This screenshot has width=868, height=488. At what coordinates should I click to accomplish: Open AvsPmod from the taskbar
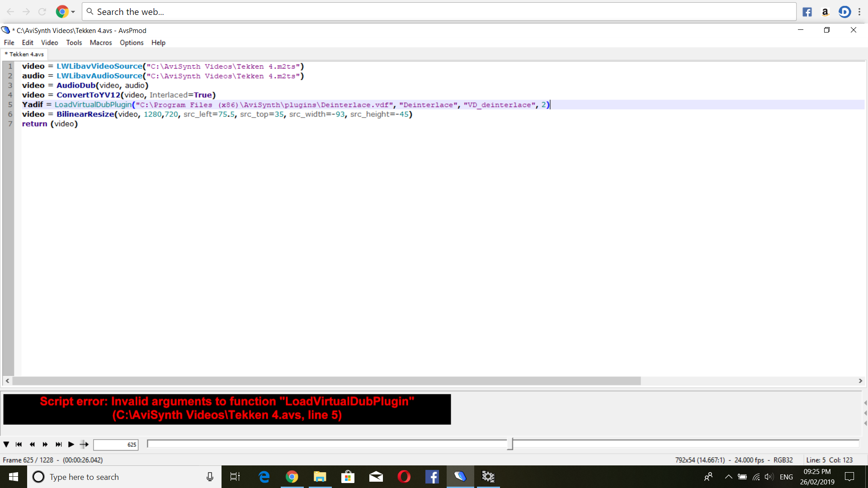tap(460, 477)
